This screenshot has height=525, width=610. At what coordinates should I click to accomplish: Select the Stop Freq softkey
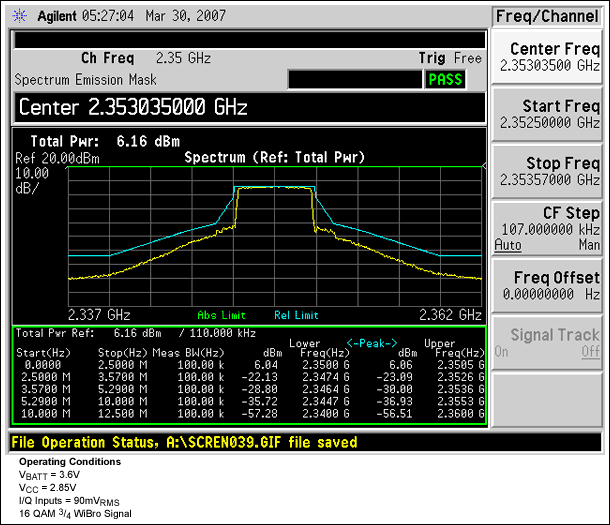547,171
